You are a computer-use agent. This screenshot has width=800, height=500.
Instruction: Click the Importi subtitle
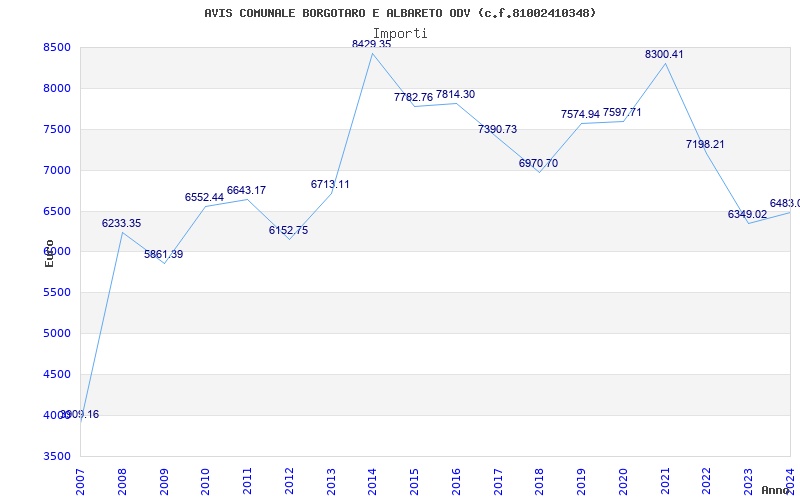400,33
